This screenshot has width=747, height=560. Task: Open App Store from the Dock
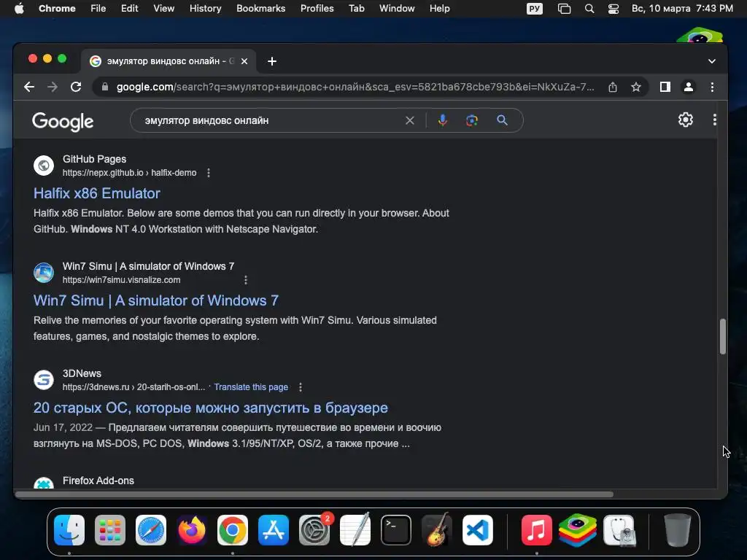(x=274, y=530)
